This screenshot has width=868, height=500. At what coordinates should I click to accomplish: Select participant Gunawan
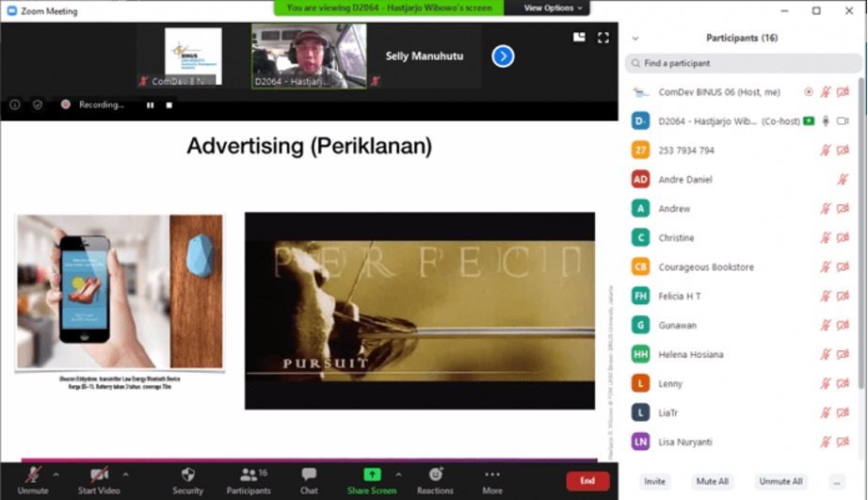(742, 325)
